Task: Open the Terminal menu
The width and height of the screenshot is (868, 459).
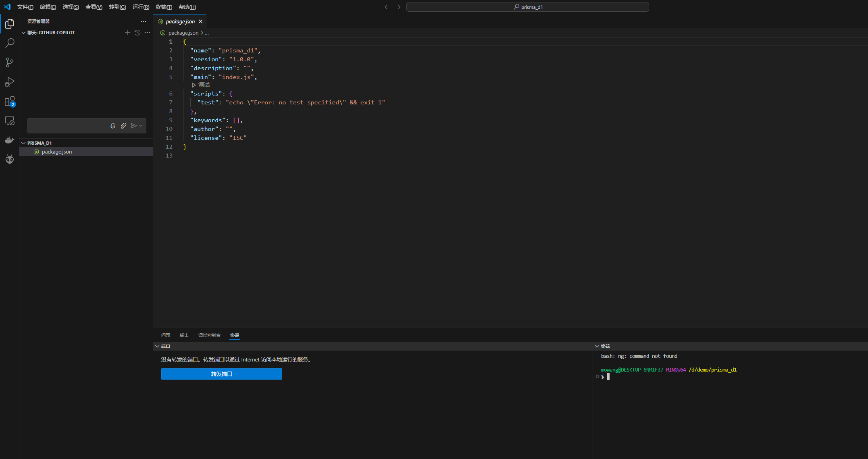Action: [x=164, y=7]
